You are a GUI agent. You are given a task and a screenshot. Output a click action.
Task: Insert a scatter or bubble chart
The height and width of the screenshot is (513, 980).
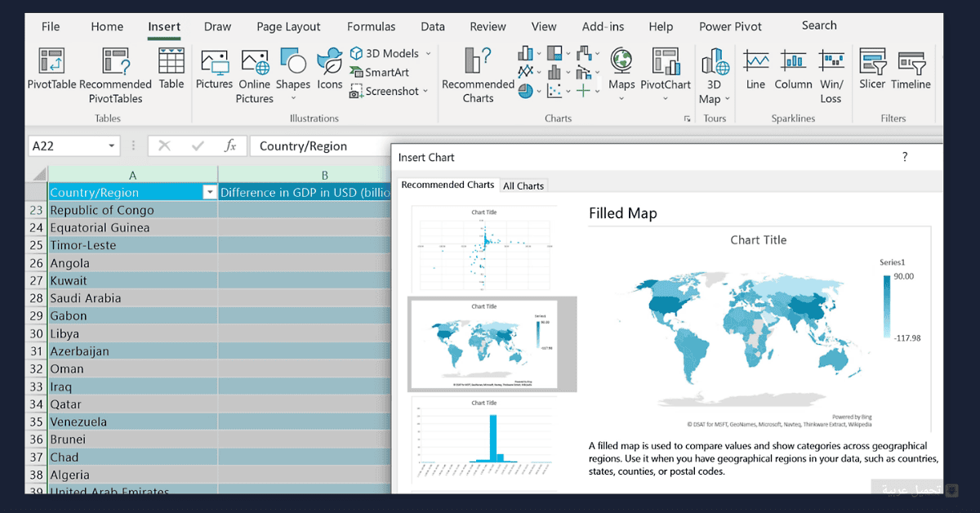555,91
